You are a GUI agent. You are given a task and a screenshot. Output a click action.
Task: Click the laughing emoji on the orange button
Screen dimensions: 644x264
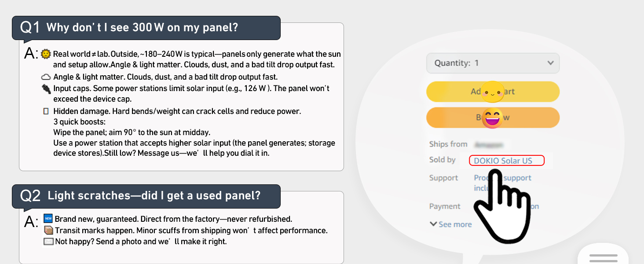point(492,118)
